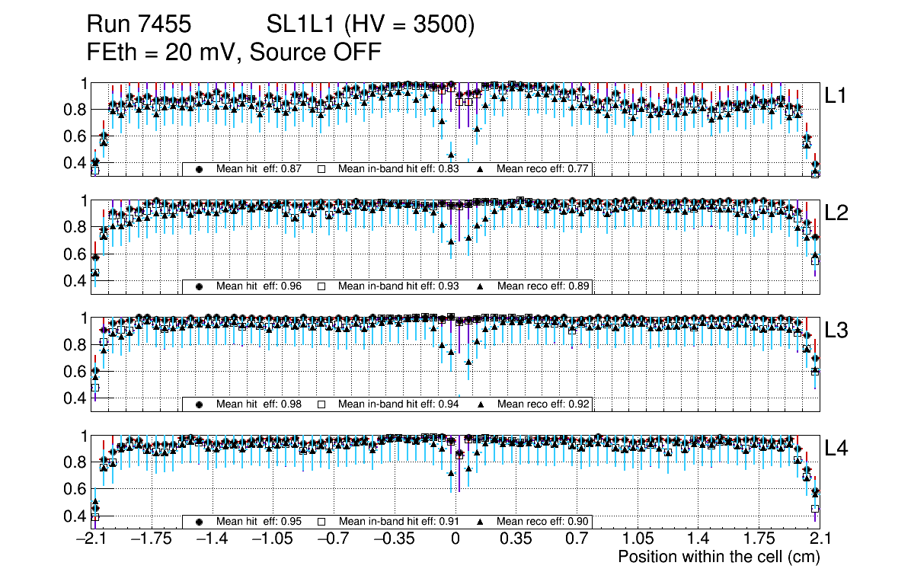The image size is (911, 588).
Task: Click the 'SL1L1 (HV = 3500)' title
Action: [x=371, y=25]
